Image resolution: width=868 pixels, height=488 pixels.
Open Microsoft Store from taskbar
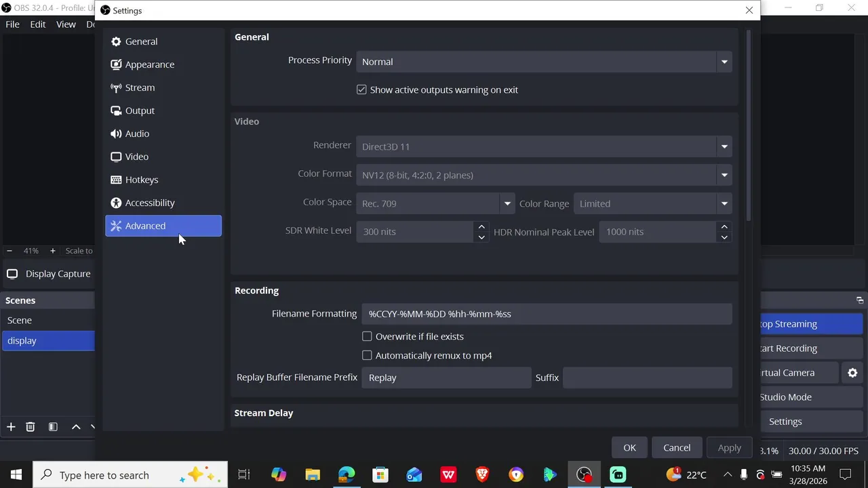pyautogui.click(x=380, y=474)
